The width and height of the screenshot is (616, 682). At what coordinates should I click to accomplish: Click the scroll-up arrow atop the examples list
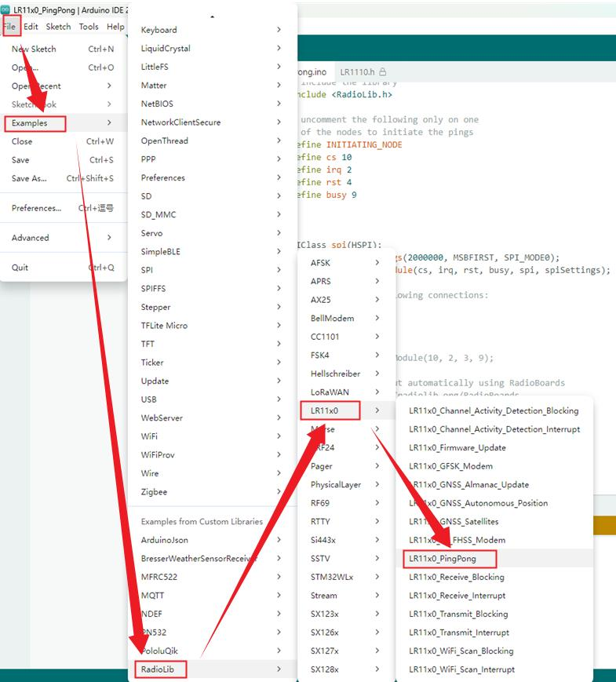[x=213, y=16]
